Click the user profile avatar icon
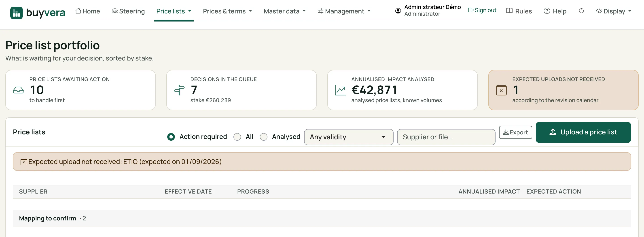 [398, 11]
